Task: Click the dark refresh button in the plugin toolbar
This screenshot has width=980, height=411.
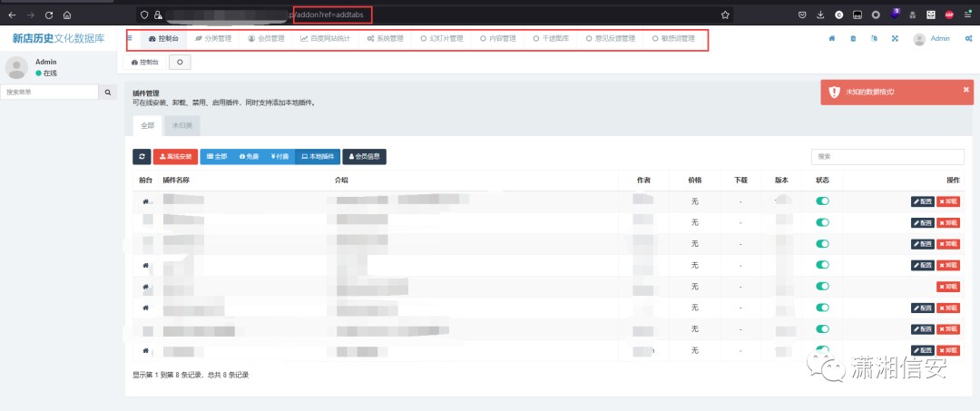Action: tap(142, 157)
